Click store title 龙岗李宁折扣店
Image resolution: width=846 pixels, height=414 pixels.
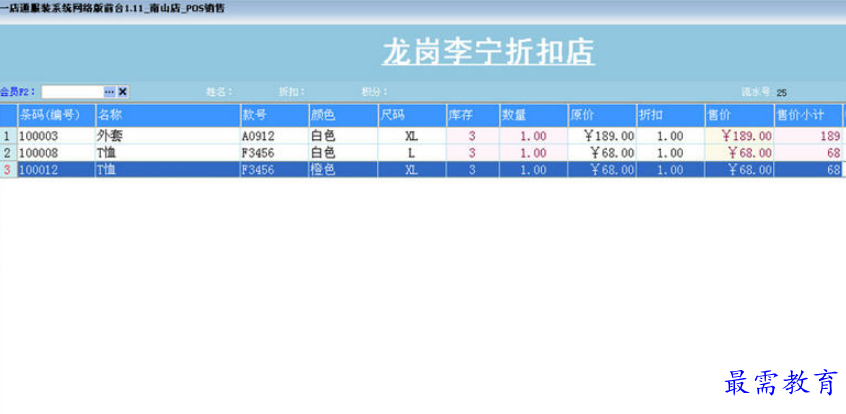tap(488, 53)
